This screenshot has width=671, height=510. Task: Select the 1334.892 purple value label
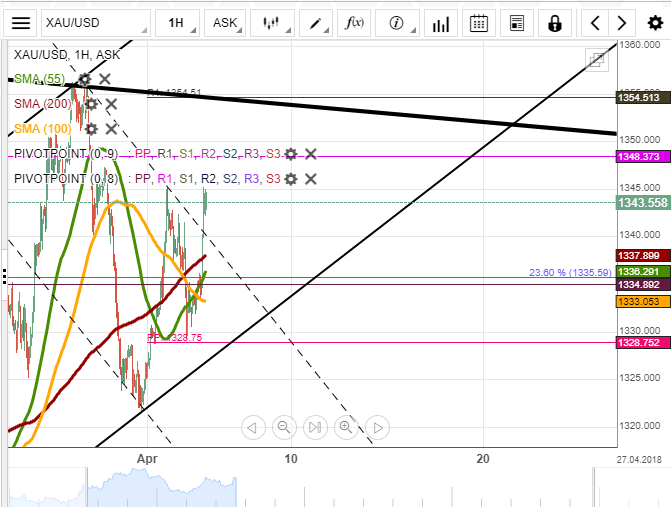click(643, 285)
